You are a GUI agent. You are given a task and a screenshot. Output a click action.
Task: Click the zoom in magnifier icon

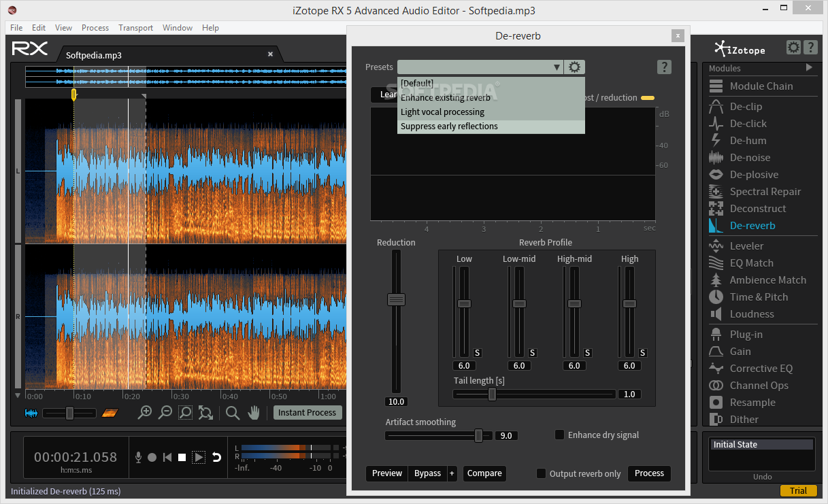(145, 412)
